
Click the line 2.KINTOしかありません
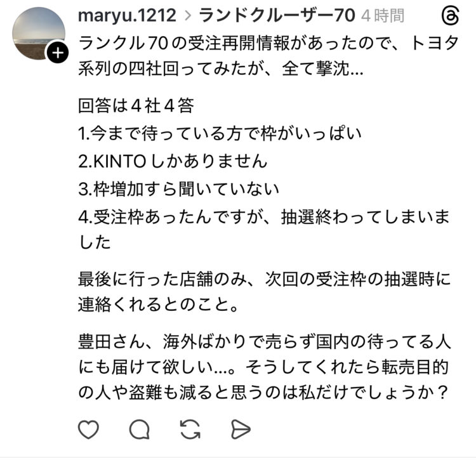(173, 161)
